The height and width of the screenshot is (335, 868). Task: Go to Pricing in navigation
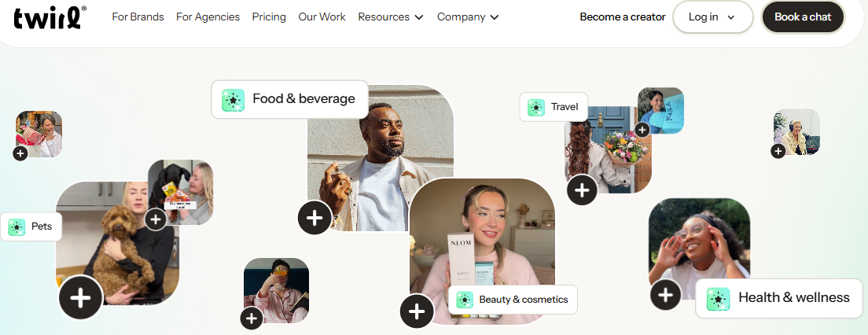[269, 17]
